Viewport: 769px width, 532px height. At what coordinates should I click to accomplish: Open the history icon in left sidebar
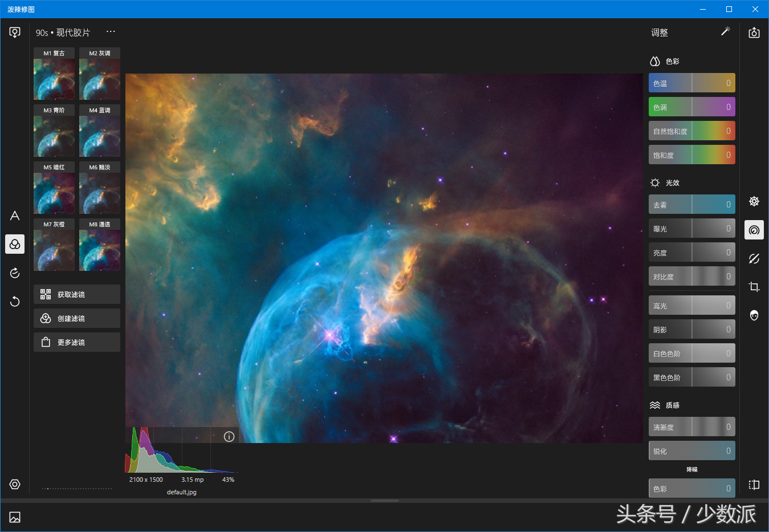15,273
